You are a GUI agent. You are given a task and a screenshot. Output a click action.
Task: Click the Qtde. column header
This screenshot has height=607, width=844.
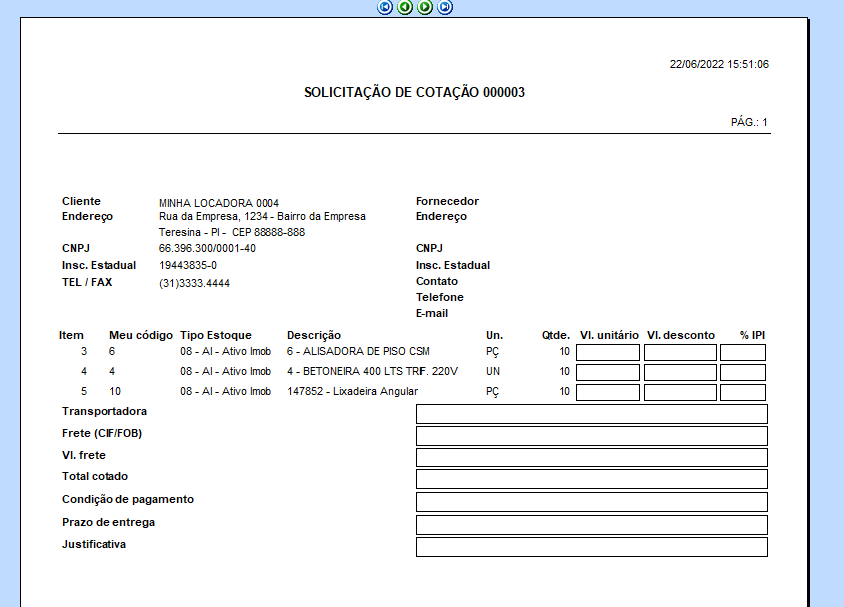[x=555, y=335]
